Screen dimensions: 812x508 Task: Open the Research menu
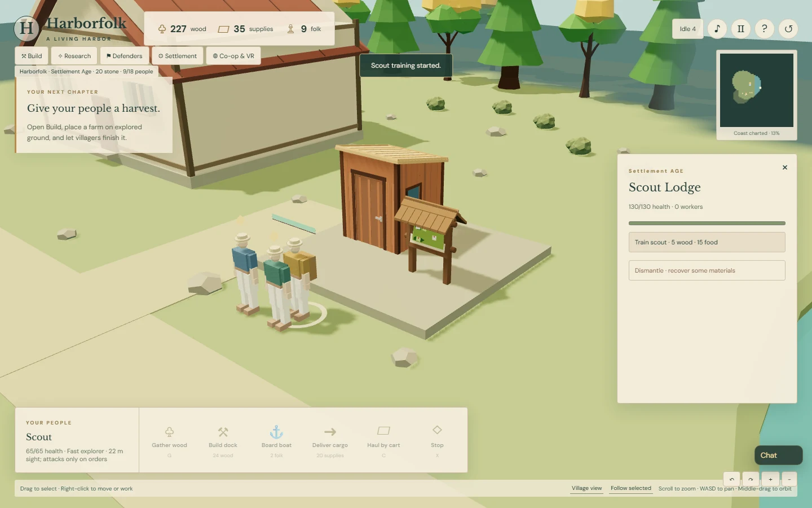click(74, 56)
